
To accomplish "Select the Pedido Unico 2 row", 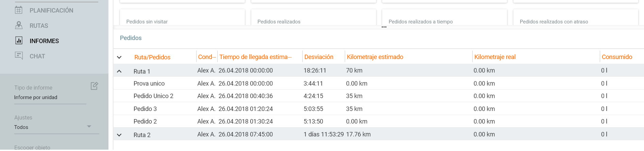I will coord(153,96).
